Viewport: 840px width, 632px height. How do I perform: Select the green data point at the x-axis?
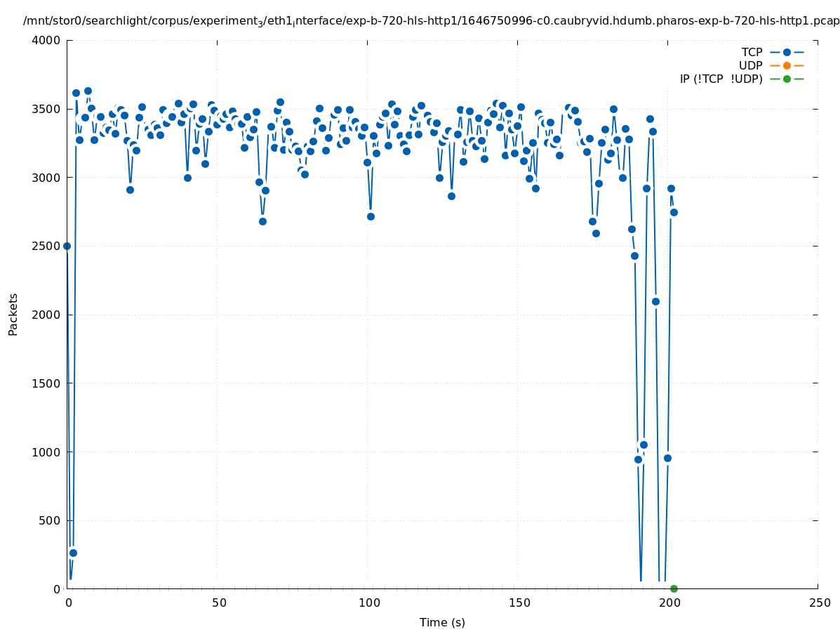click(674, 588)
